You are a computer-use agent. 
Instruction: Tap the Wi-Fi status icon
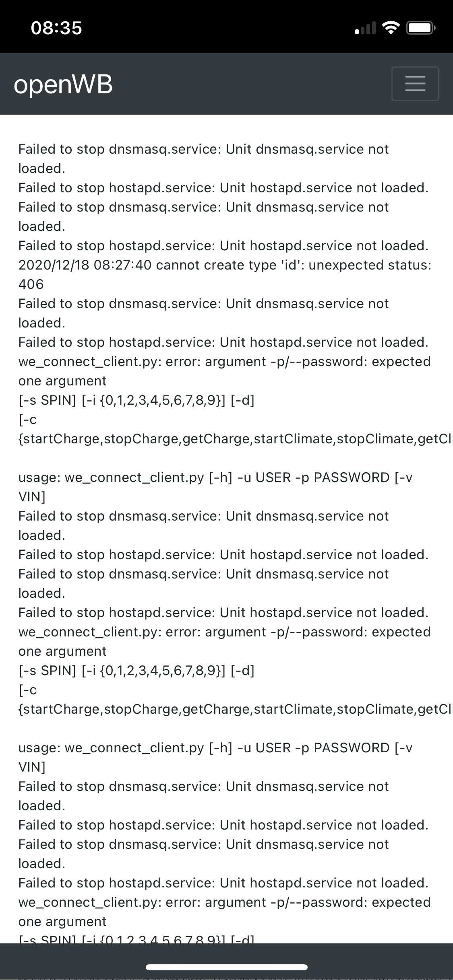[390, 28]
